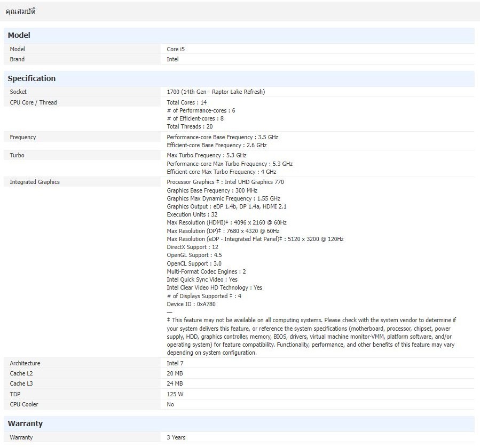Click the คุณสมบัติ tab heading
The width and height of the screenshot is (480, 448).
tap(20, 11)
